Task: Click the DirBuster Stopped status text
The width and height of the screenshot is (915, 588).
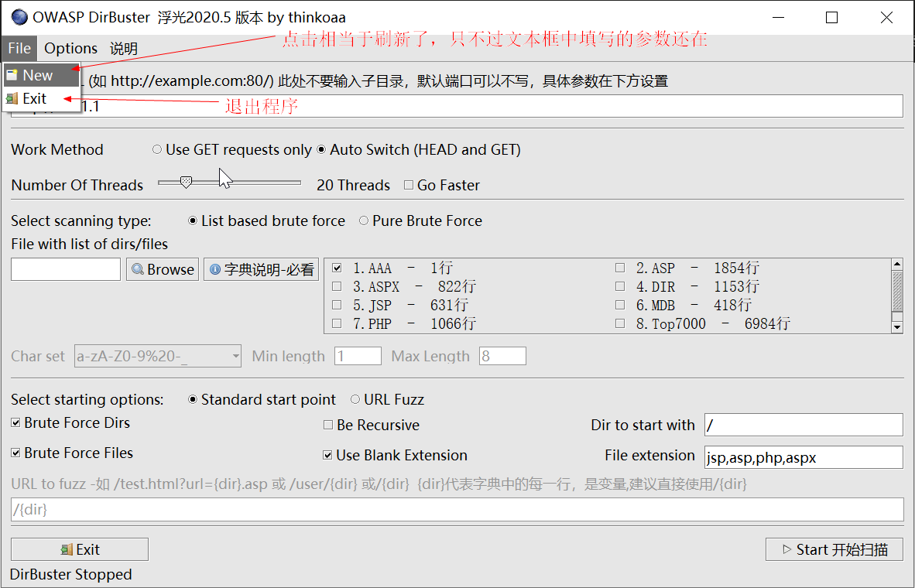Action: click(x=70, y=575)
